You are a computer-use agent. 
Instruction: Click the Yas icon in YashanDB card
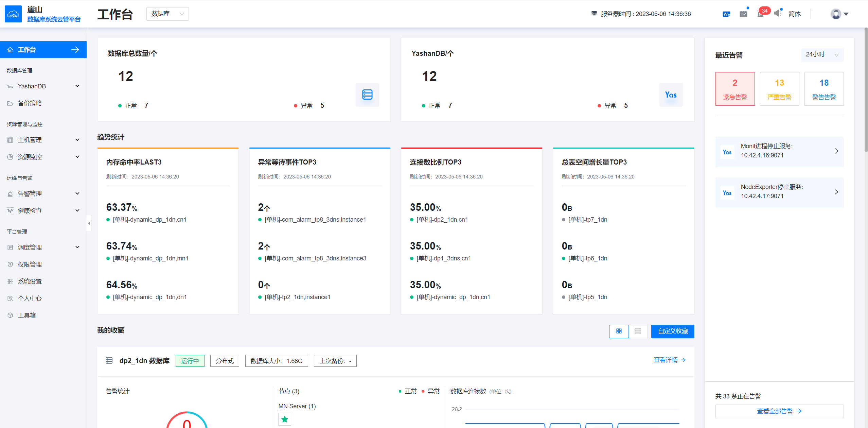(x=671, y=95)
